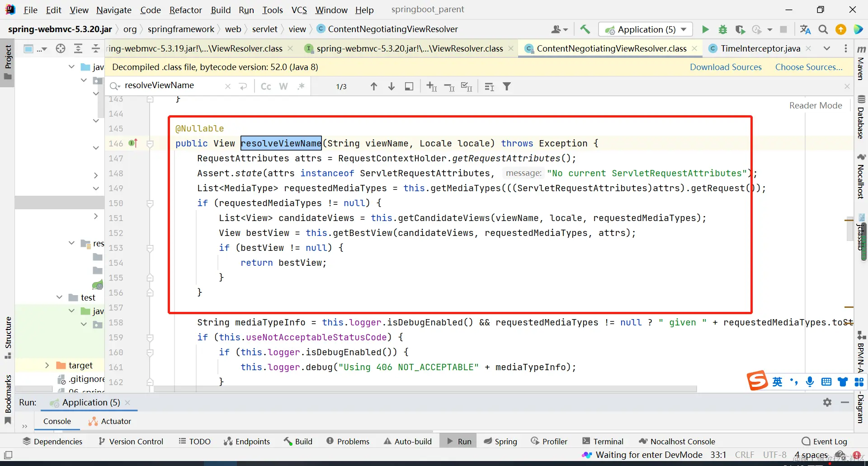Switch to TimeInterceptor.java tab
Screen dimensions: 868x466
click(760, 48)
